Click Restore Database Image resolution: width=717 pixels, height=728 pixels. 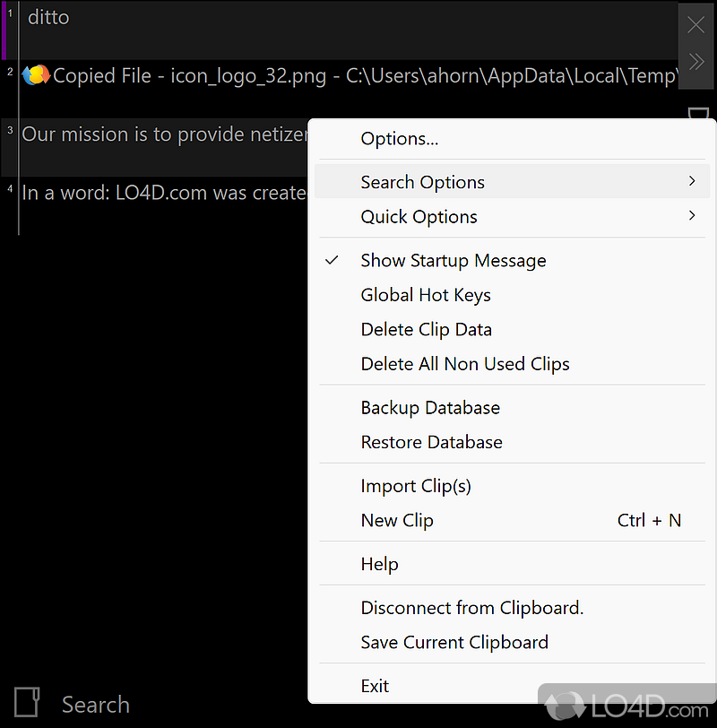pos(431,442)
